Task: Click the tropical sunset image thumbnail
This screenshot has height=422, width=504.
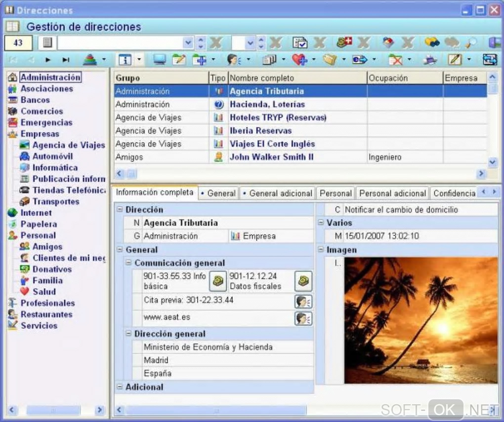Action: [421, 320]
